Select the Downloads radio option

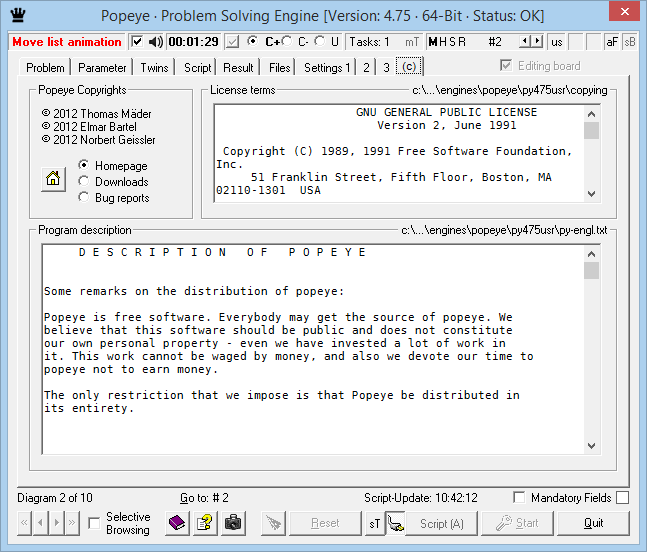[84, 181]
